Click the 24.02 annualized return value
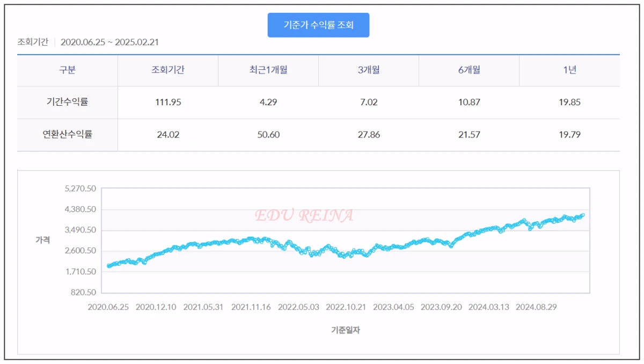Viewport: 644px width, 364px height. [169, 135]
